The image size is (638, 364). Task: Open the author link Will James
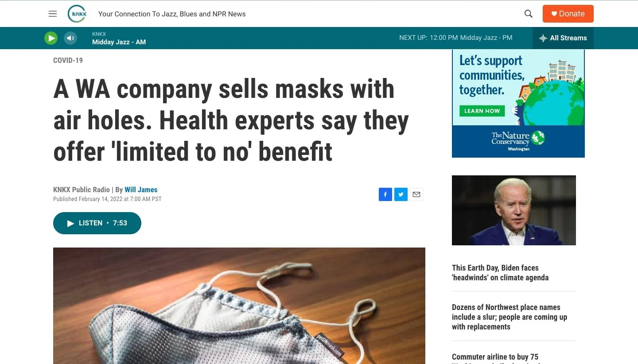(141, 190)
